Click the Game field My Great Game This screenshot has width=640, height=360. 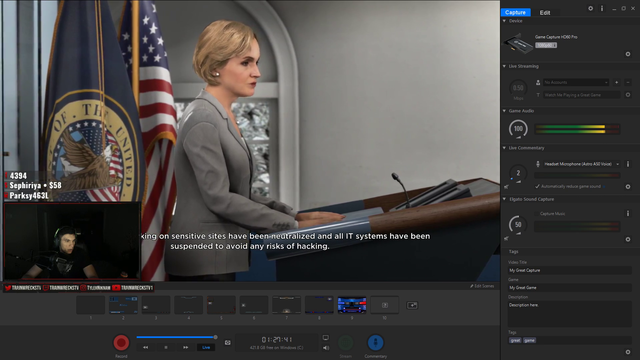(x=570, y=288)
